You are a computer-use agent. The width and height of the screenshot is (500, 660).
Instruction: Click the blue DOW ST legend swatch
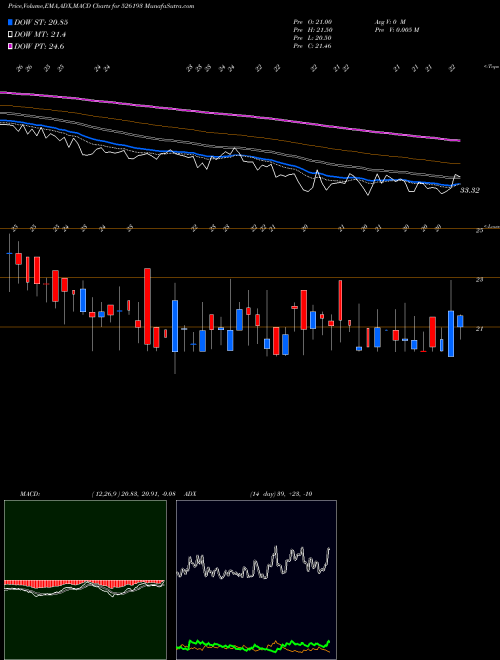(11, 22)
